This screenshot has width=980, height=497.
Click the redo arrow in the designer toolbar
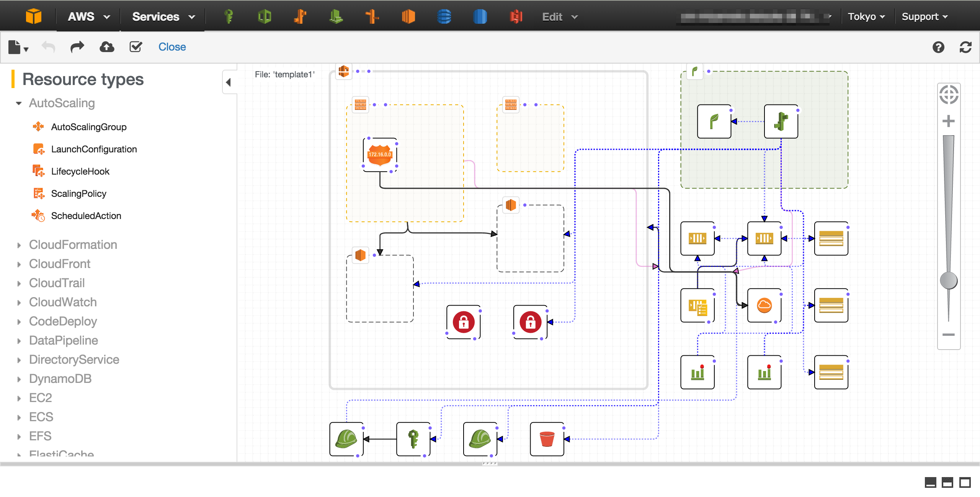77,47
